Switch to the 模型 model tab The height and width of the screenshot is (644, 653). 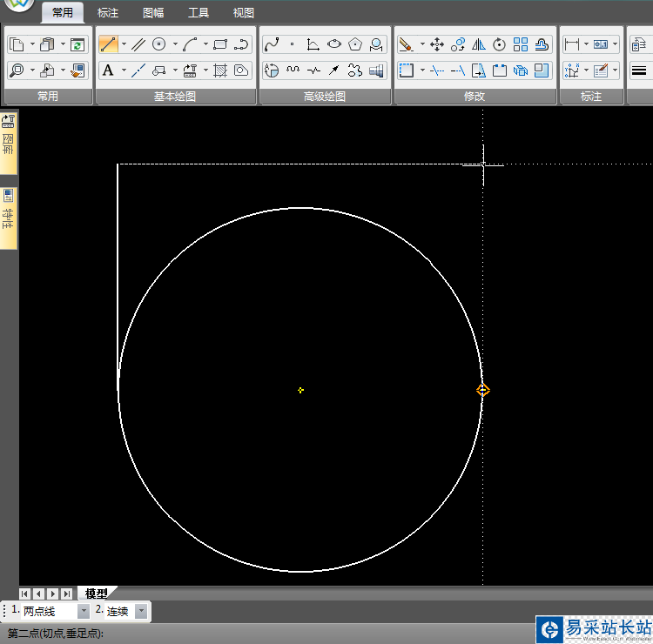pyautogui.click(x=96, y=593)
